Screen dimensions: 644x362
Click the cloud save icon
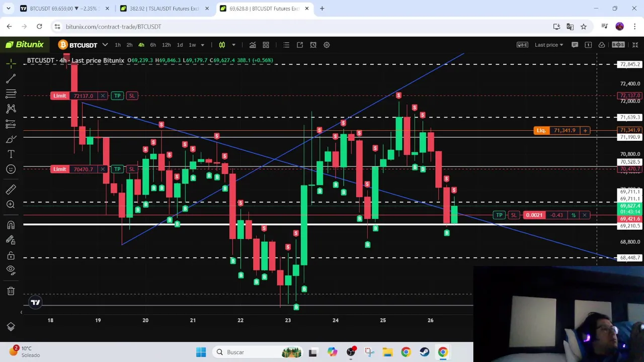click(x=602, y=45)
